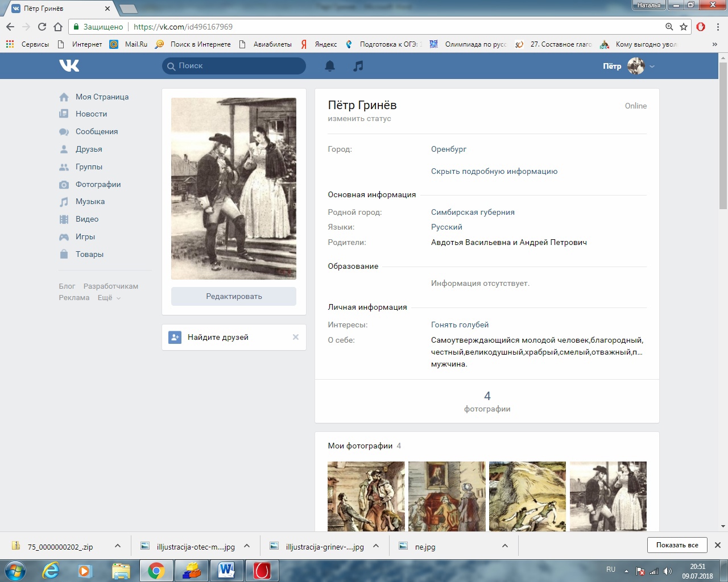Open the Яндекс bookmark
Viewport: 728px width, 582px height.
tap(319, 44)
